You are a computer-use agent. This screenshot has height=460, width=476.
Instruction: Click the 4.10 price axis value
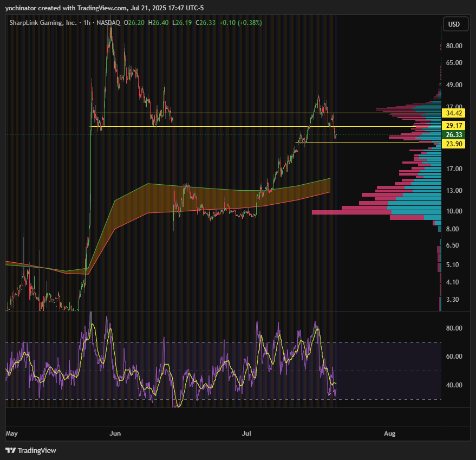[452, 282]
